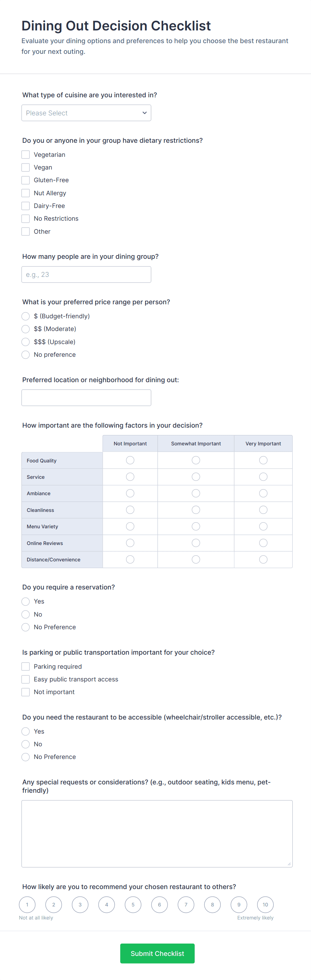Viewport: 311px width, 980px height.
Task: Click the preferred location text field
Action: click(86, 398)
